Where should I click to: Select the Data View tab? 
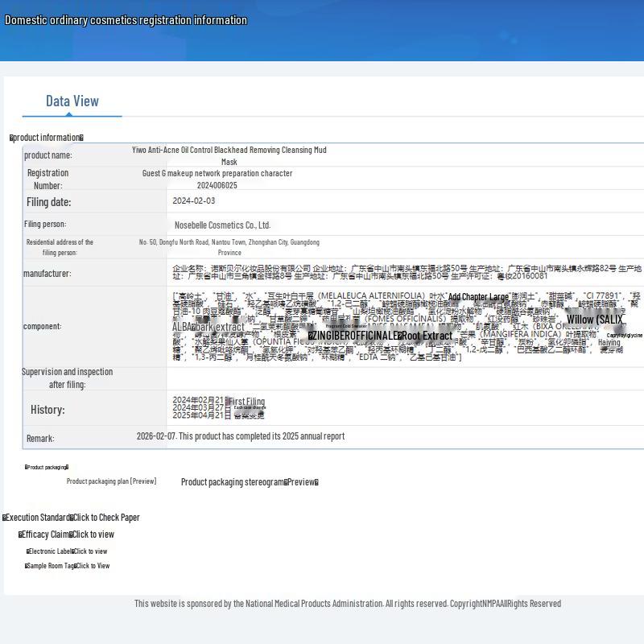[72, 101]
